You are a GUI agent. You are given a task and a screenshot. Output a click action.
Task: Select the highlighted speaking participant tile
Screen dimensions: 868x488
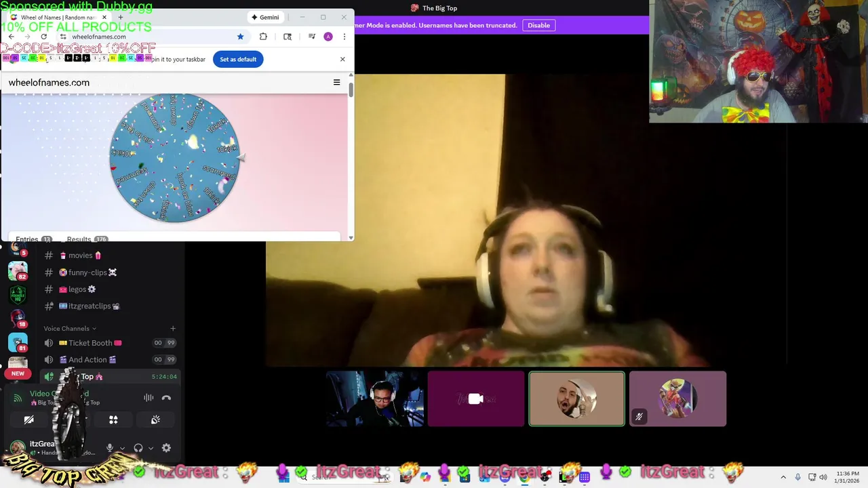click(x=576, y=399)
